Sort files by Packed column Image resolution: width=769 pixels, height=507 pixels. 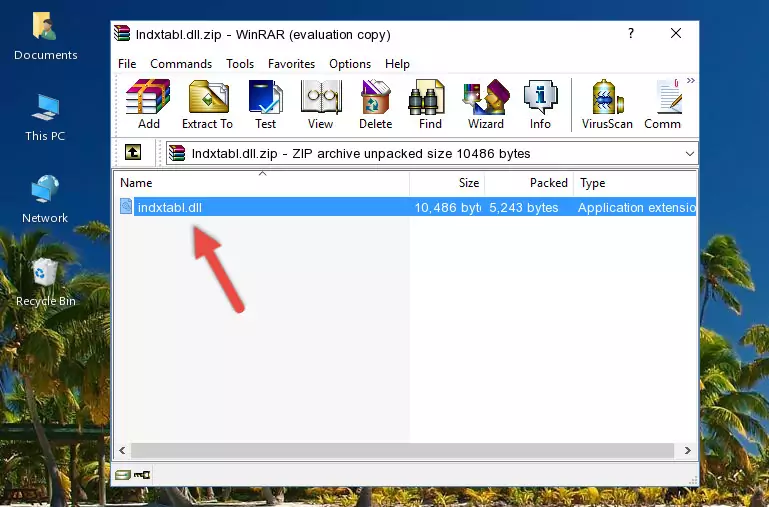[529, 183]
